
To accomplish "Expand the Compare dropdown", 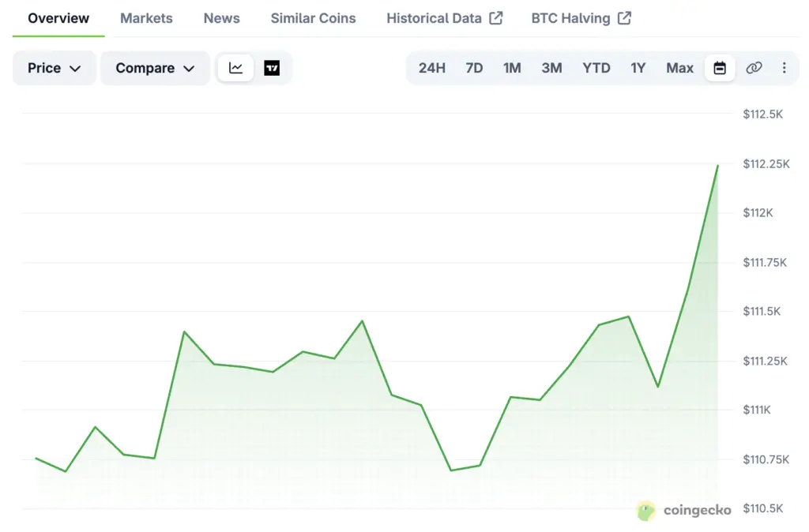I will (155, 68).
